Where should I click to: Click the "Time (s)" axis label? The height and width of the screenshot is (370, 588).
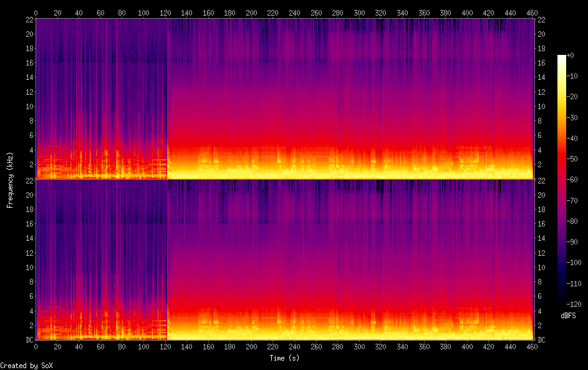[284, 358]
